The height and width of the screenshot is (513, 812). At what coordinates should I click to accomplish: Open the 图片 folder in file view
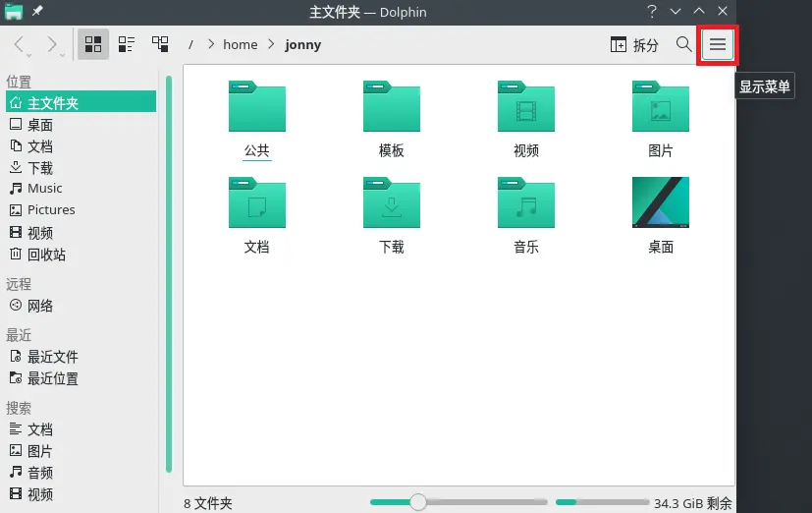[661, 106]
